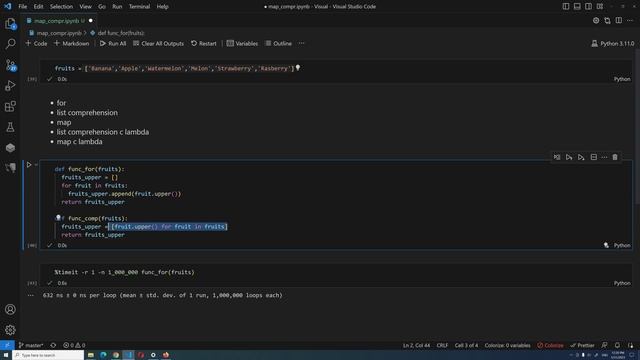Open the diff/changes icon in editor title

[607, 20]
